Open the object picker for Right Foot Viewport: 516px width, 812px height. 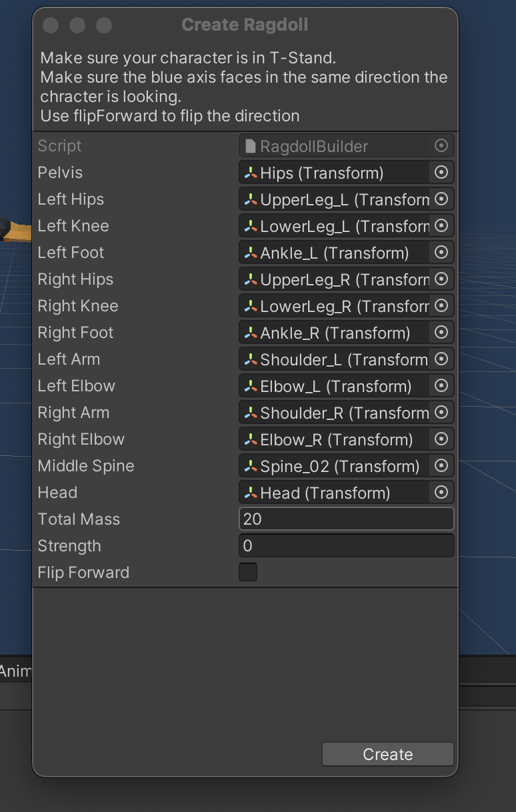(x=441, y=332)
